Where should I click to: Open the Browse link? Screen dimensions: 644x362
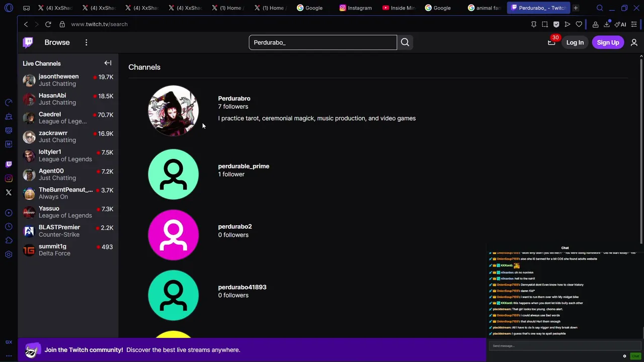point(57,42)
